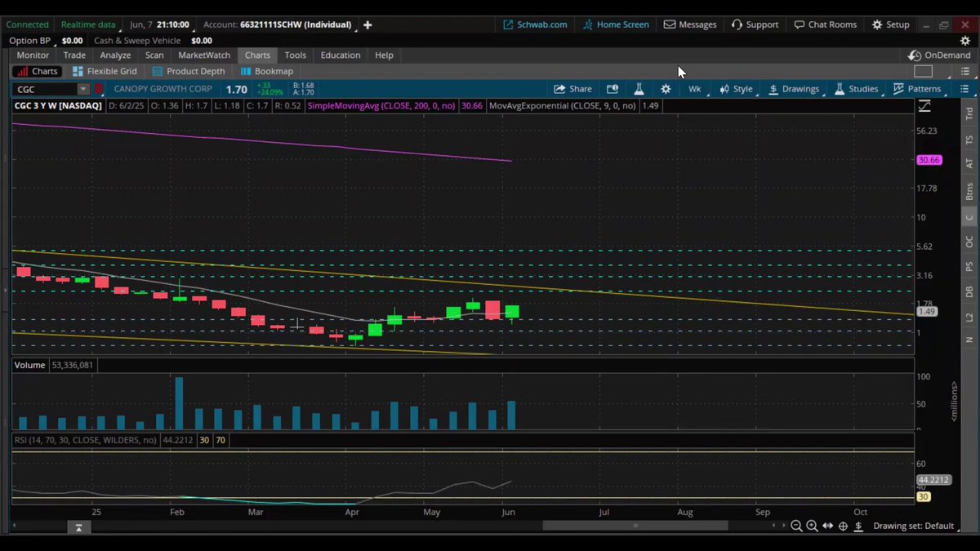This screenshot has width=980, height=551.
Task: Click the OC sidebar tab
Action: [x=969, y=242]
